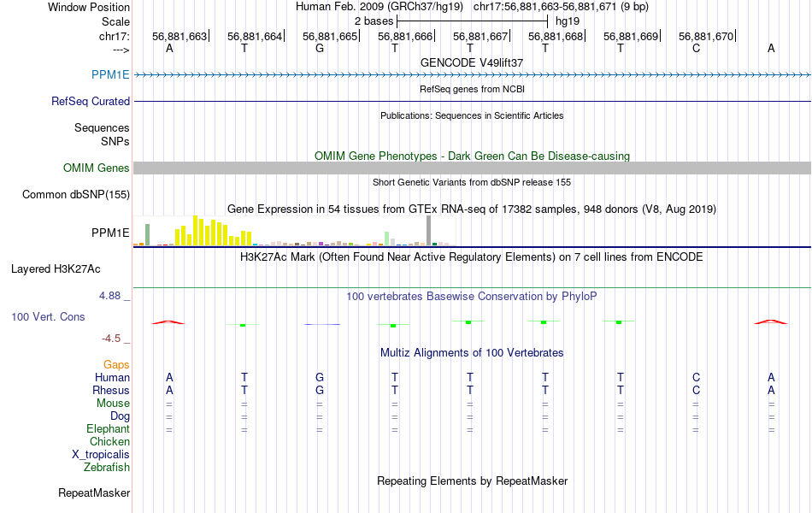Click the -4.5 PhyloP lower scale value
Image resolution: width=812 pixels, height=513 pixels.
click(x=111, y=339)
